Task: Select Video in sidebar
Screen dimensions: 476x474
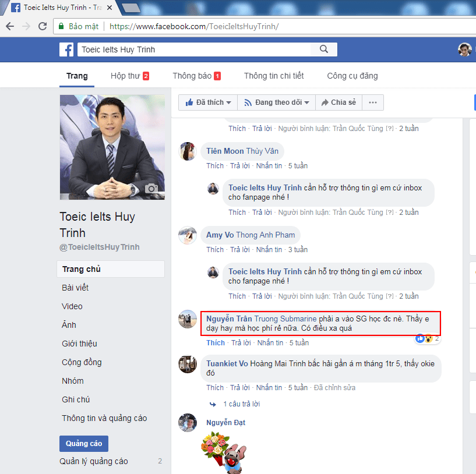Action: (x=72, y=306)
